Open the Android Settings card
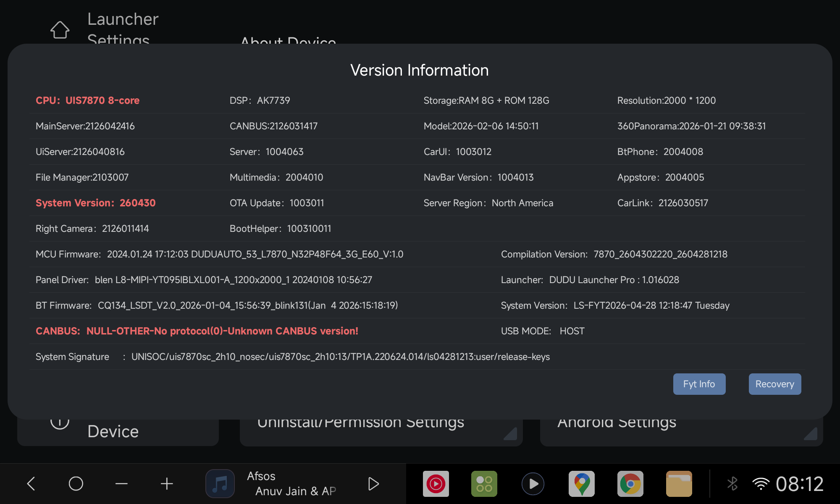Viewport: 840px width, 504px height. [682, 432]
